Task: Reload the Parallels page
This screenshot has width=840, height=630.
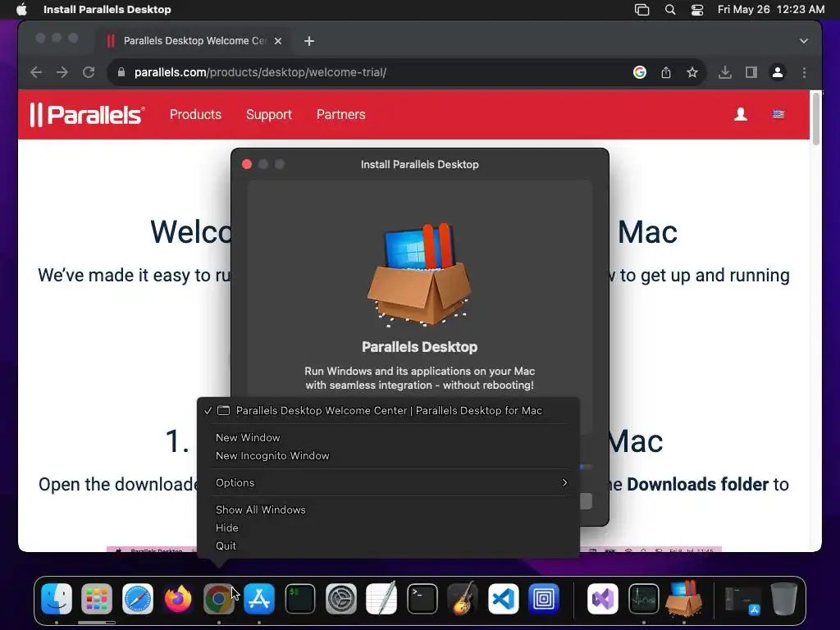Action: coord(89,72)
